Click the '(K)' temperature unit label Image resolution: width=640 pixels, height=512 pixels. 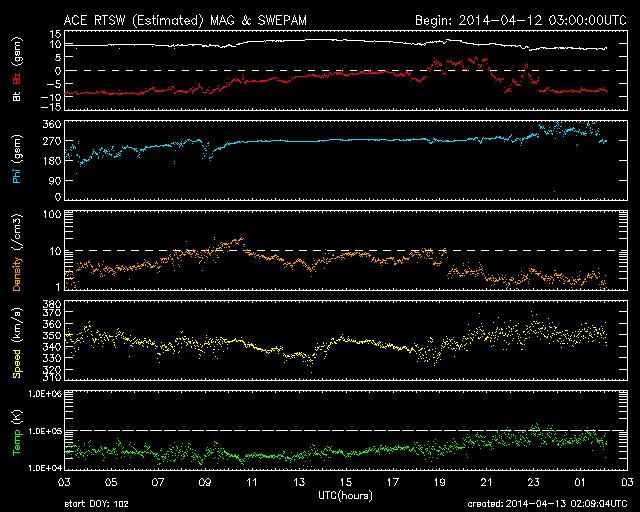pyautogui.click(x=17, y=418)
